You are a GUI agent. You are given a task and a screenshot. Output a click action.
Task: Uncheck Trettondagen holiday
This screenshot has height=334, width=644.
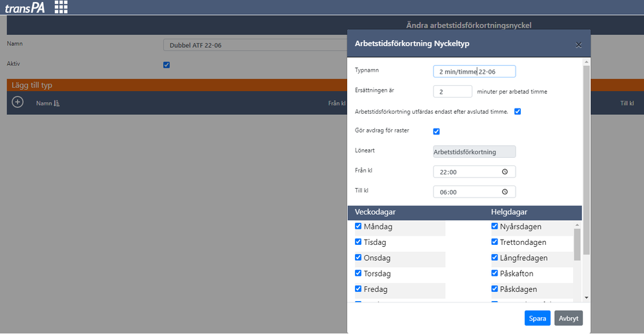[x=494, y=242]
